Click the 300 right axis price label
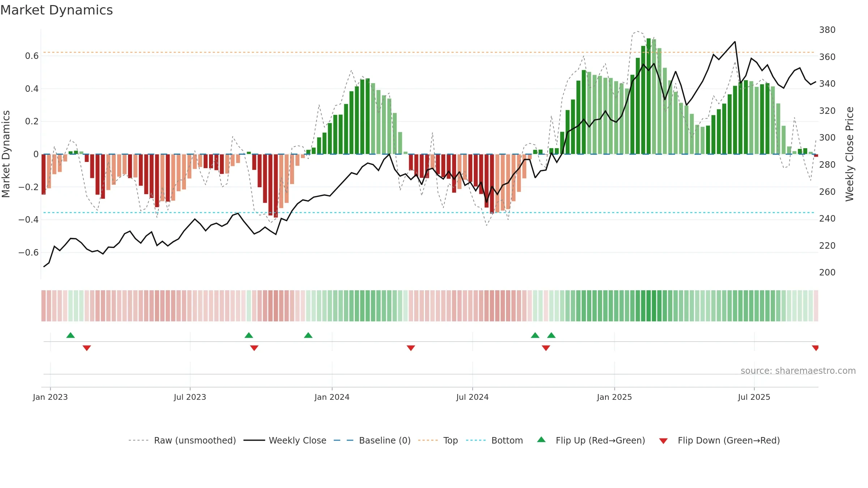 click(x=827, y=138)
